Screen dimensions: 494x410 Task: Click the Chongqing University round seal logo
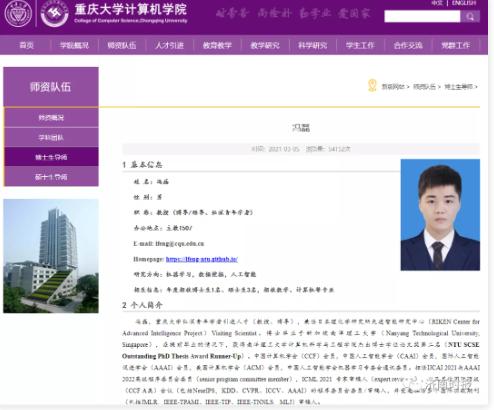pos(18,13)
